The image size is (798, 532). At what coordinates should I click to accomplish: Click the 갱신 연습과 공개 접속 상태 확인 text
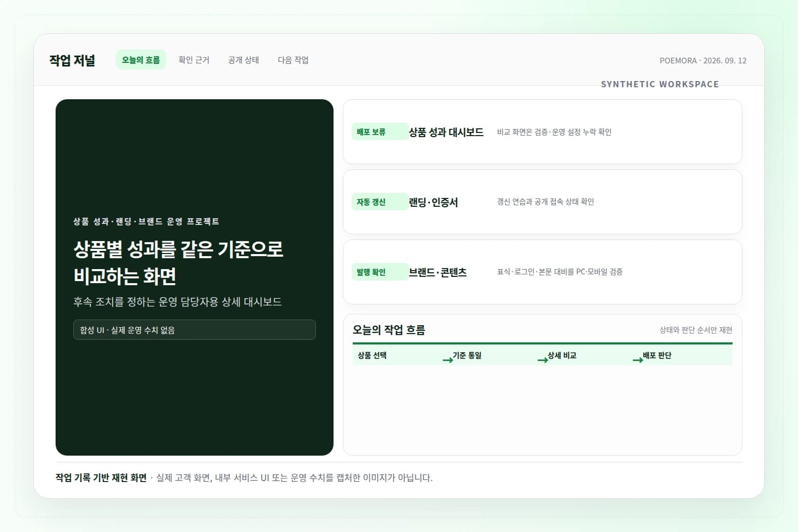point(546,202)
